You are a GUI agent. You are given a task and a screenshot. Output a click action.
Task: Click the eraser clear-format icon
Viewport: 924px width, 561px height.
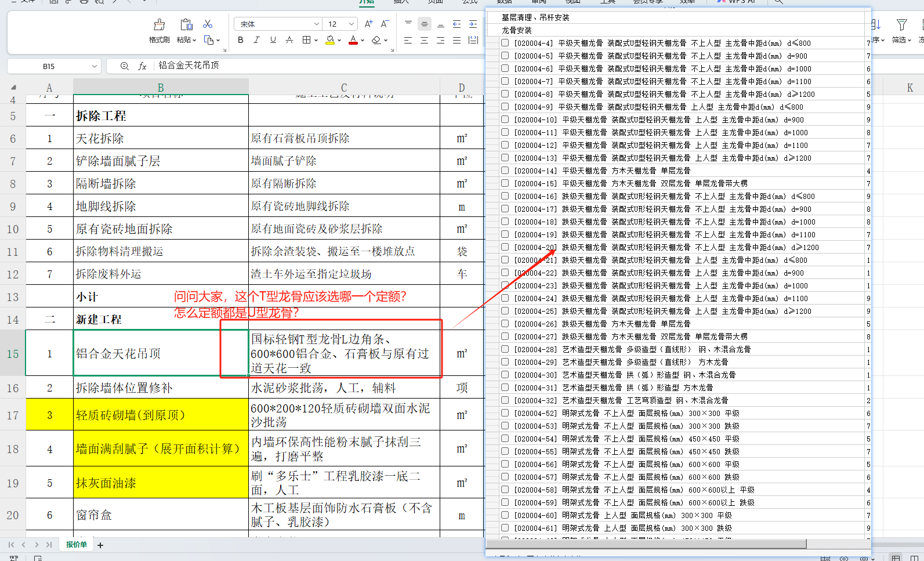(x=376, y=40)
